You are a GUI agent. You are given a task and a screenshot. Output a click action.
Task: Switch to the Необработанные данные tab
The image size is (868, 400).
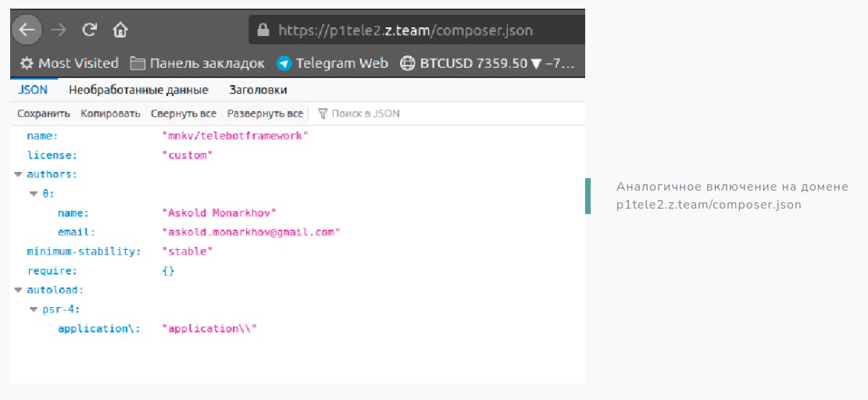click(x=138, y=90)
